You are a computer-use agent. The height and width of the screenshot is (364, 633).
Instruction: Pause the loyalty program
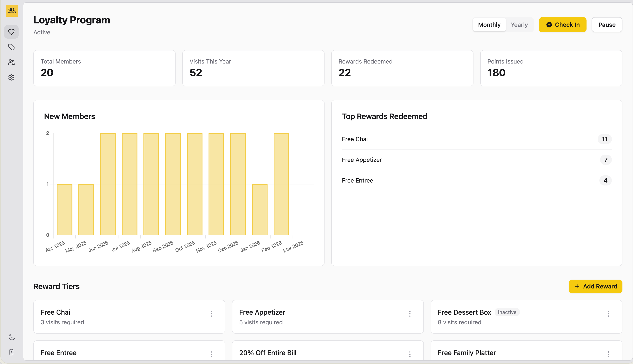[607, 24]
